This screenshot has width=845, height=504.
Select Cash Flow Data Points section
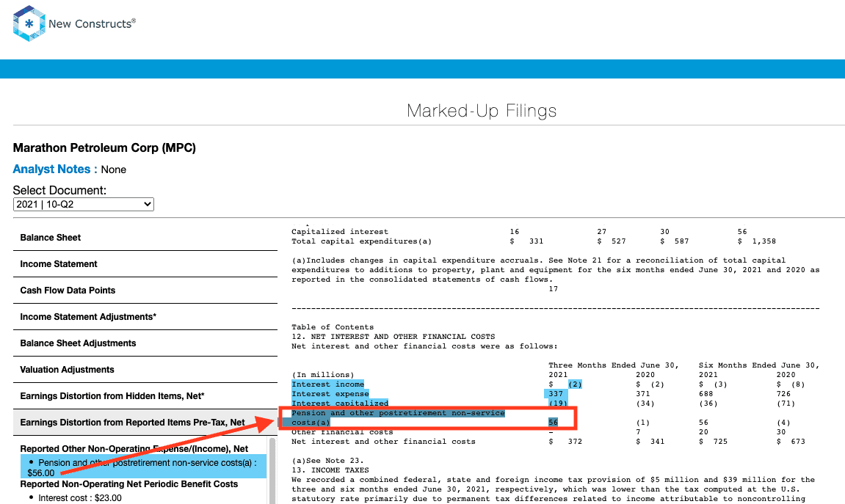click(x=145, y=291)
